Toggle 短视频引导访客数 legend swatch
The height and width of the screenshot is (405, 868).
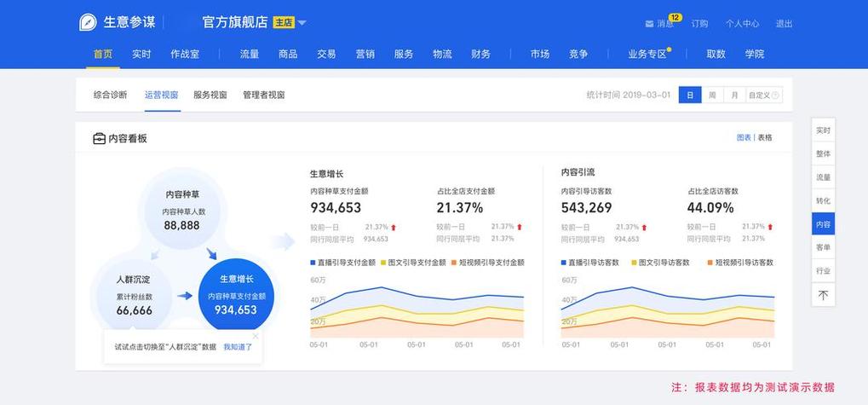(x=710, y=263)
